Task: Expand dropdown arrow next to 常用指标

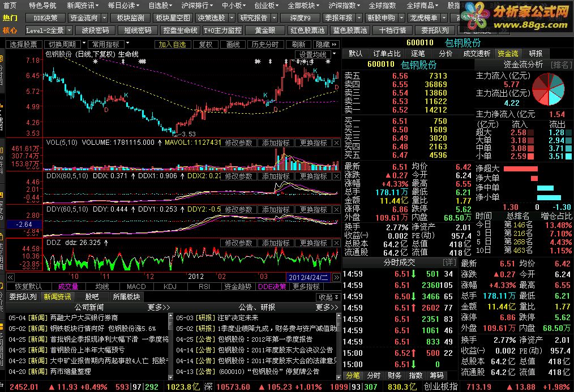Action: [x=127, y=43]
